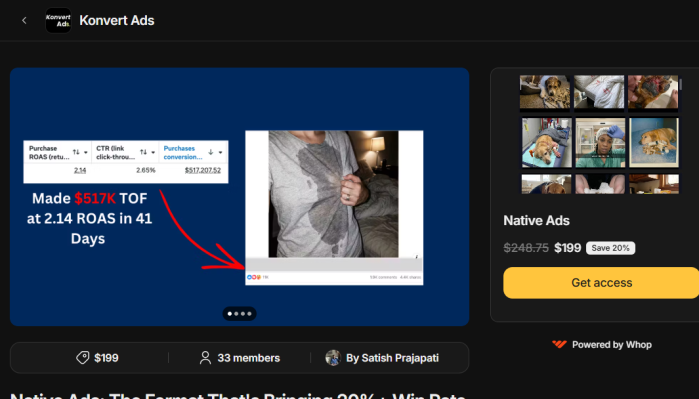Click the 2.14 ROAS value in the table
Screen dimensions: 699x399
[x=80, y=170]
